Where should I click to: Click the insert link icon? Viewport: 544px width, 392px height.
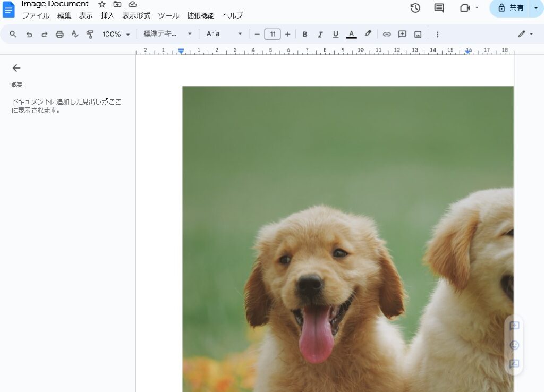(x=387, y=34)
